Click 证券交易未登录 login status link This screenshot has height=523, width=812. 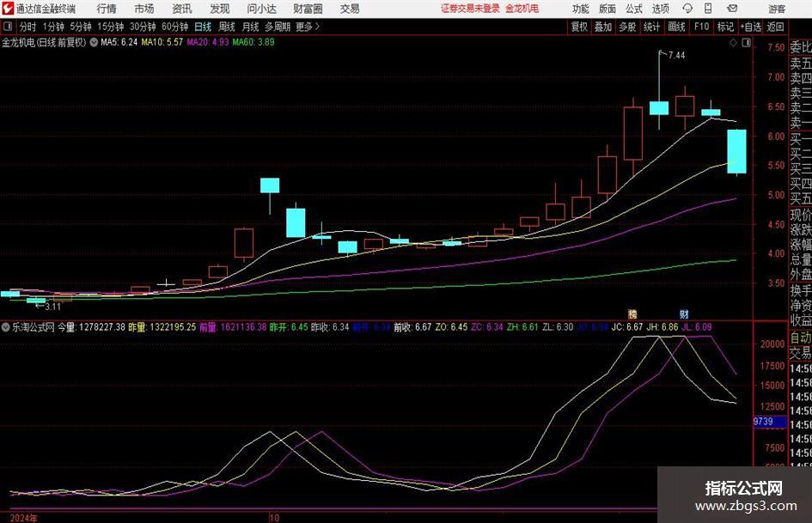pos(470,9)
